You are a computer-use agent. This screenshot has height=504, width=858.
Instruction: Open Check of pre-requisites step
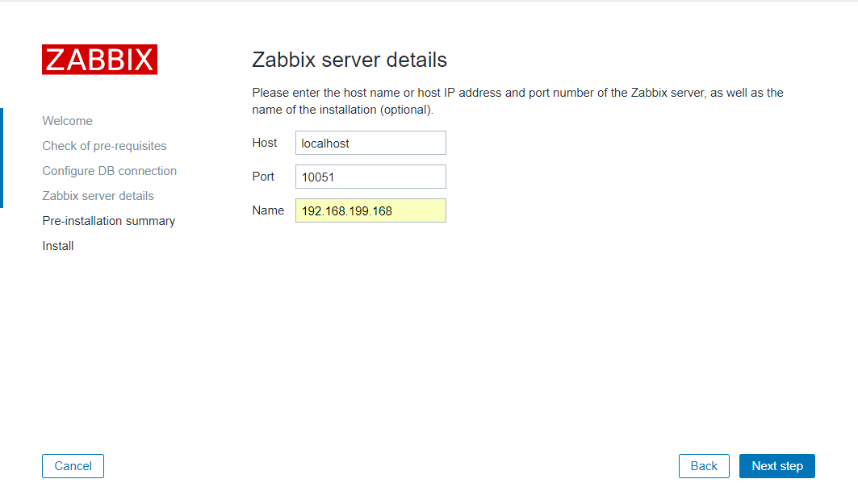pos(104,146)
